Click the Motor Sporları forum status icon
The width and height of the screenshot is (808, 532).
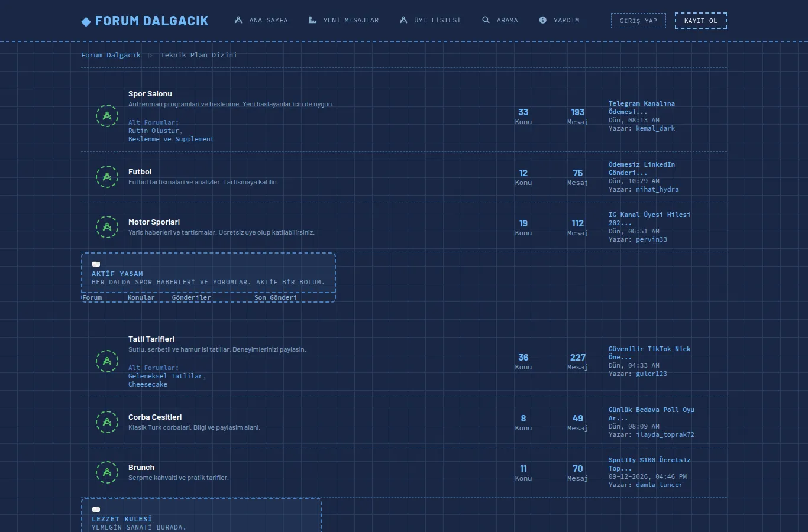point(107,227)
